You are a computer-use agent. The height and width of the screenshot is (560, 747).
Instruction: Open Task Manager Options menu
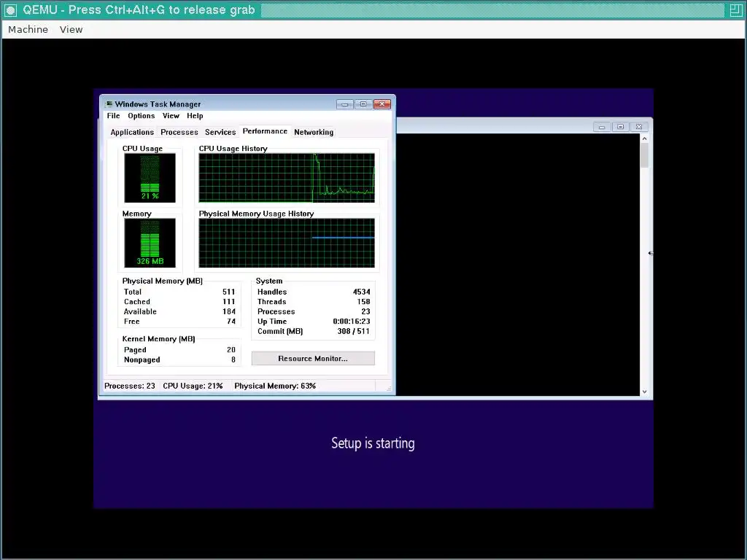tap(141, 116)
